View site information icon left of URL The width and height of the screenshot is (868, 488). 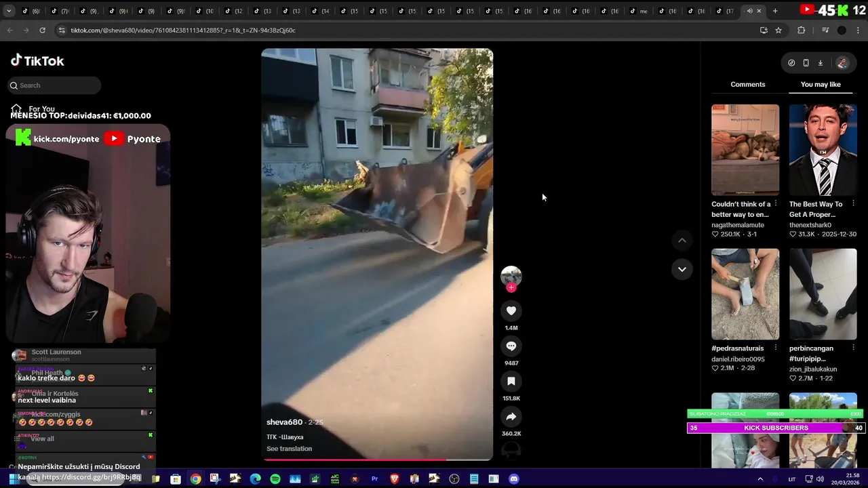[62, 30]
